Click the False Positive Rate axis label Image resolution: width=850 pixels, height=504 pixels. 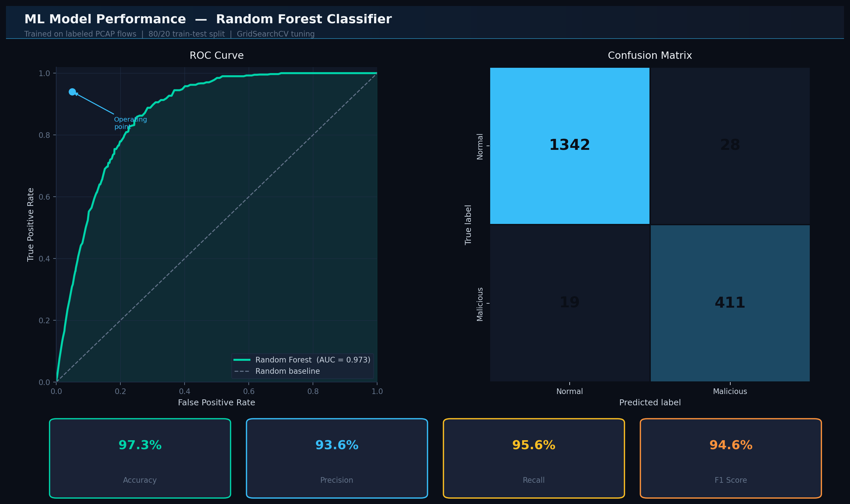coord(216,402)
